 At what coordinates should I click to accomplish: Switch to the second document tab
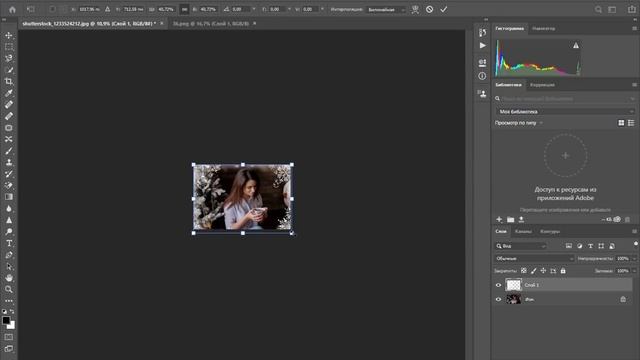tap(211, 24)
